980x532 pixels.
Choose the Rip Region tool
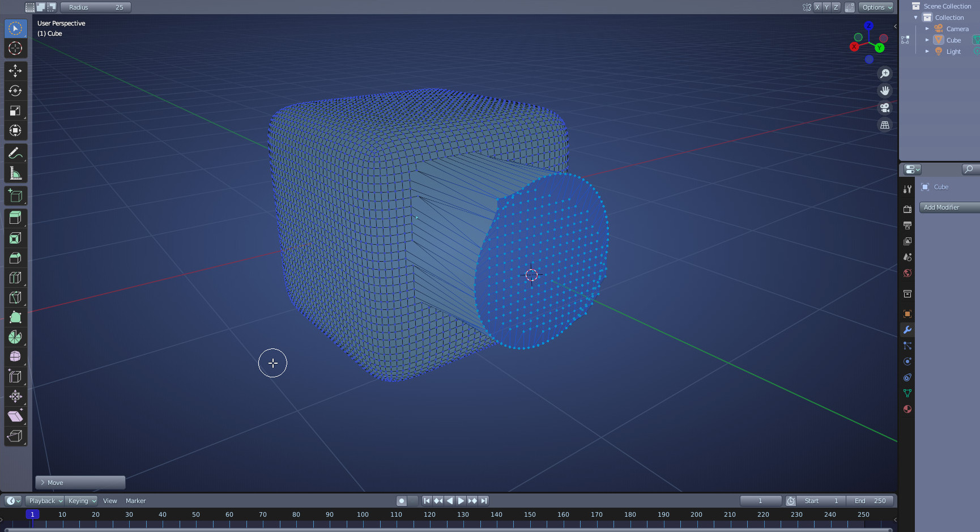tap(15, 436)
